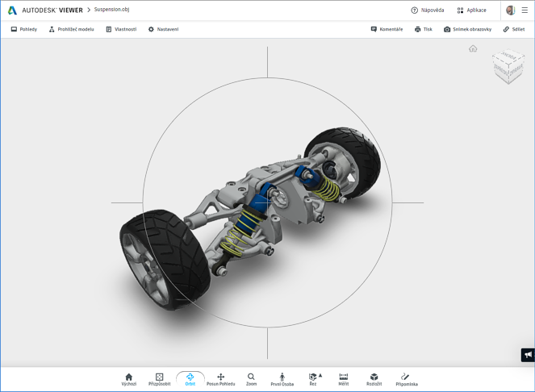Show the Vlastnosti properties panel

pyautogui.click(x=121, y=29)
